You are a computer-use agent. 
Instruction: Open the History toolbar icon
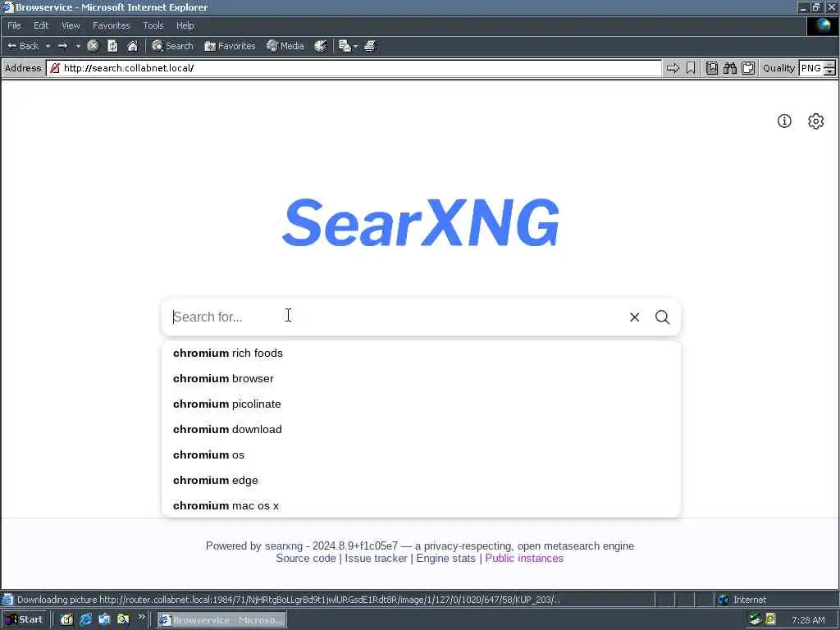[321, 46]
